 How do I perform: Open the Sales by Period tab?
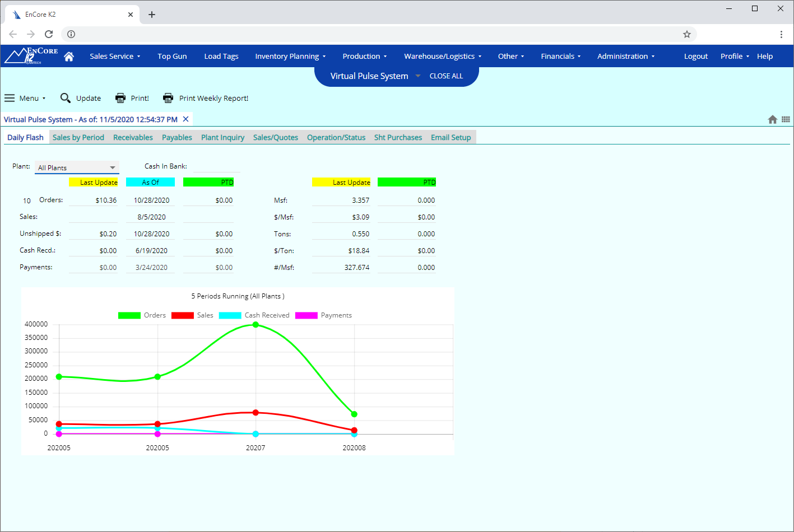[78, 137]
